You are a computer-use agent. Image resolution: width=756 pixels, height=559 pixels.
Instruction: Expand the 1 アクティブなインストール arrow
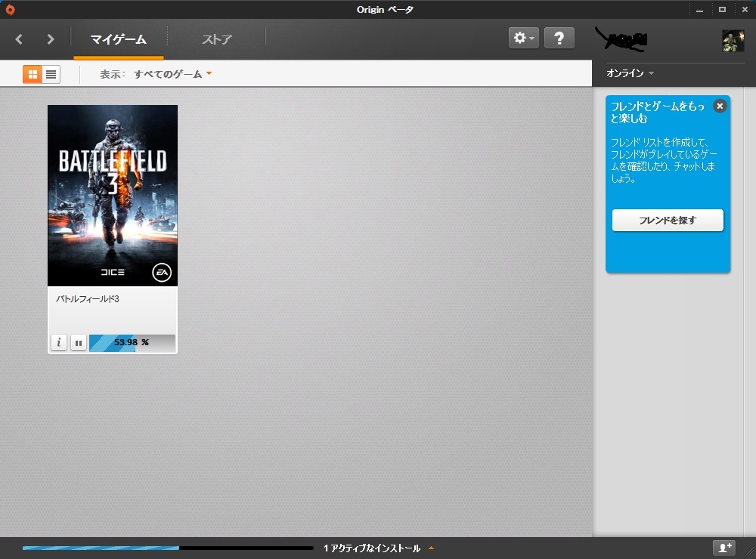[x=432, y=548]
